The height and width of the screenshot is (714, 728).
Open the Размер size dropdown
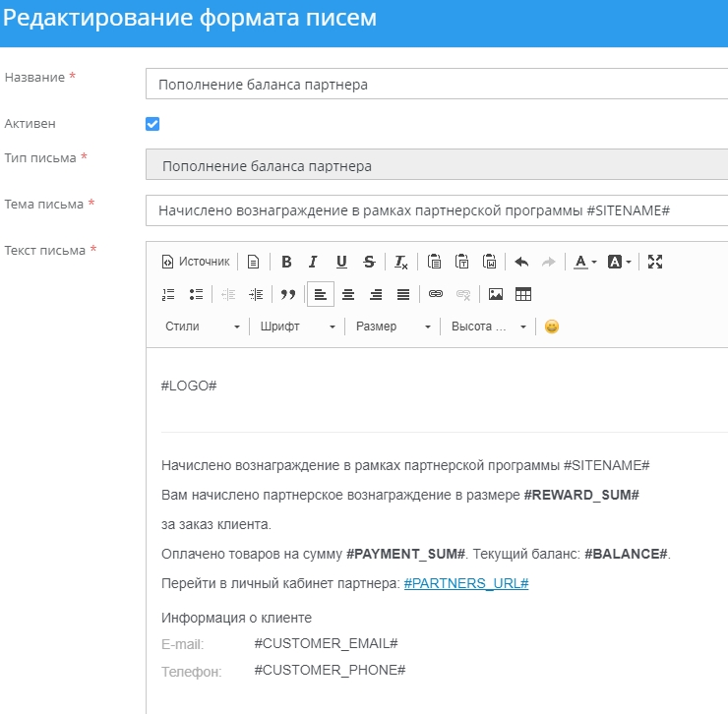pos(393,327)
